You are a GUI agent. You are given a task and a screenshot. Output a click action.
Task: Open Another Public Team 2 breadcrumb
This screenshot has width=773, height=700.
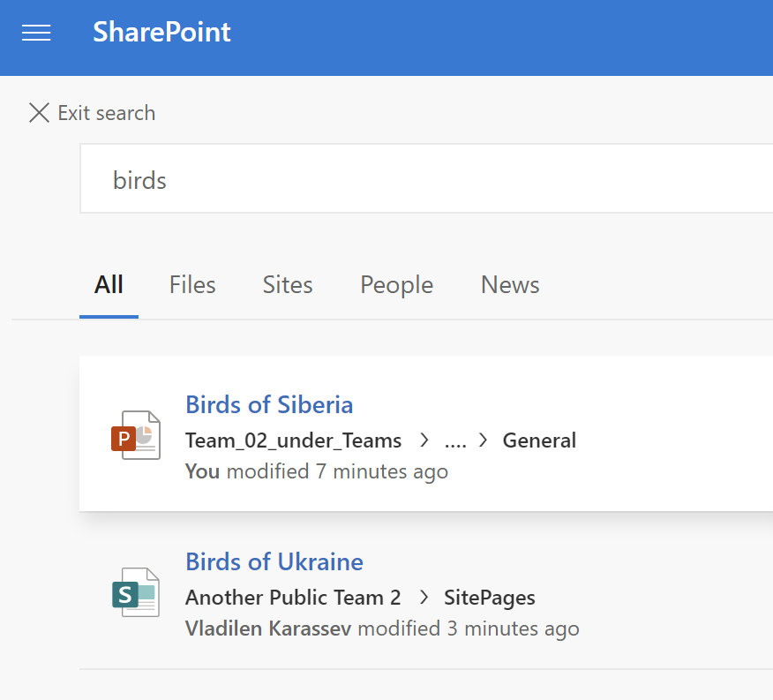(293, 597)
